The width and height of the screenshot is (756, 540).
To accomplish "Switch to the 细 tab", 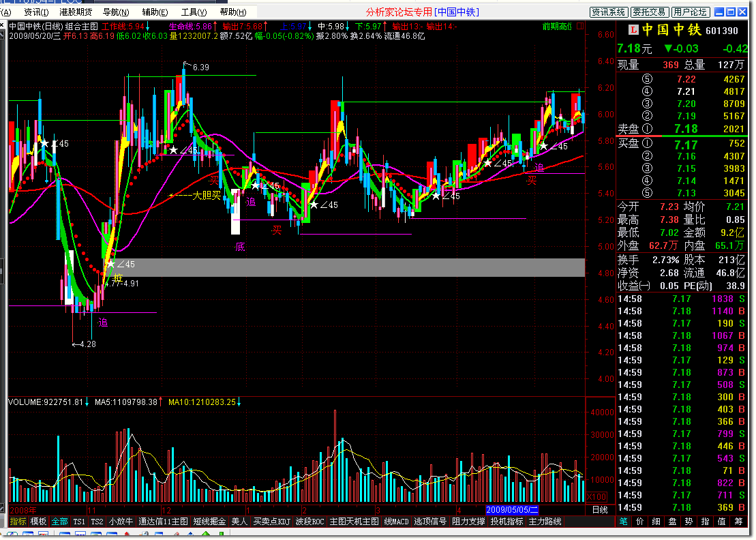I will (x=656, y=522).
